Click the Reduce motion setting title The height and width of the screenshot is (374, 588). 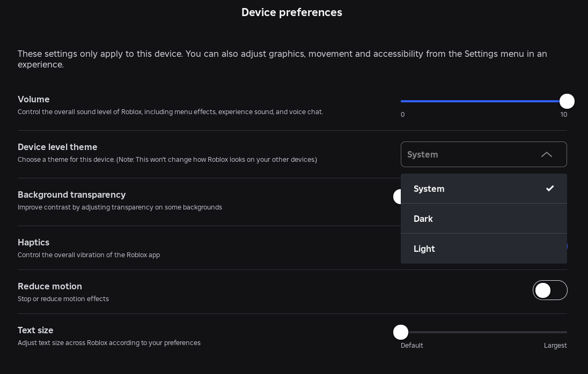[50, 286]
